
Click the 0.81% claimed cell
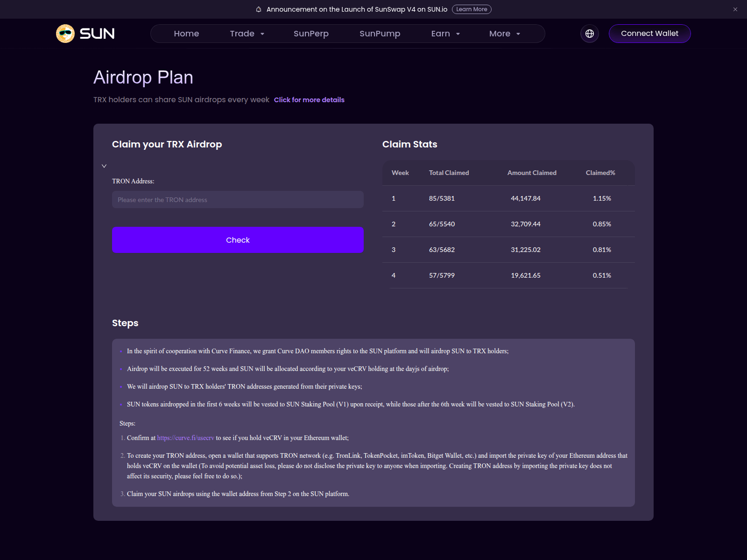602,250
